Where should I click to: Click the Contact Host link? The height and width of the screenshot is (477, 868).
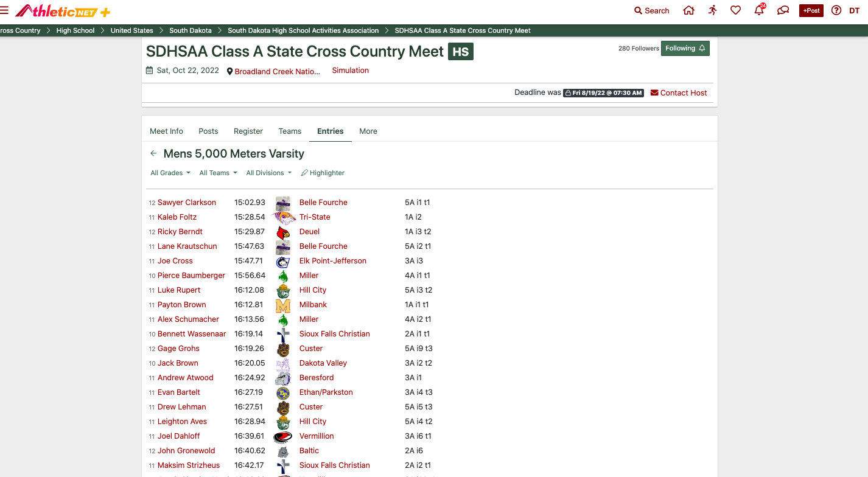tap(679, 92)
